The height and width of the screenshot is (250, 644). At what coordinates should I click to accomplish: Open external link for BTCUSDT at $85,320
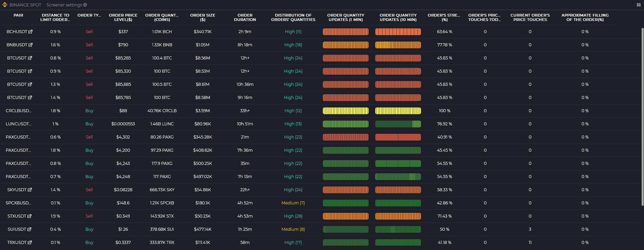(30, 71)
